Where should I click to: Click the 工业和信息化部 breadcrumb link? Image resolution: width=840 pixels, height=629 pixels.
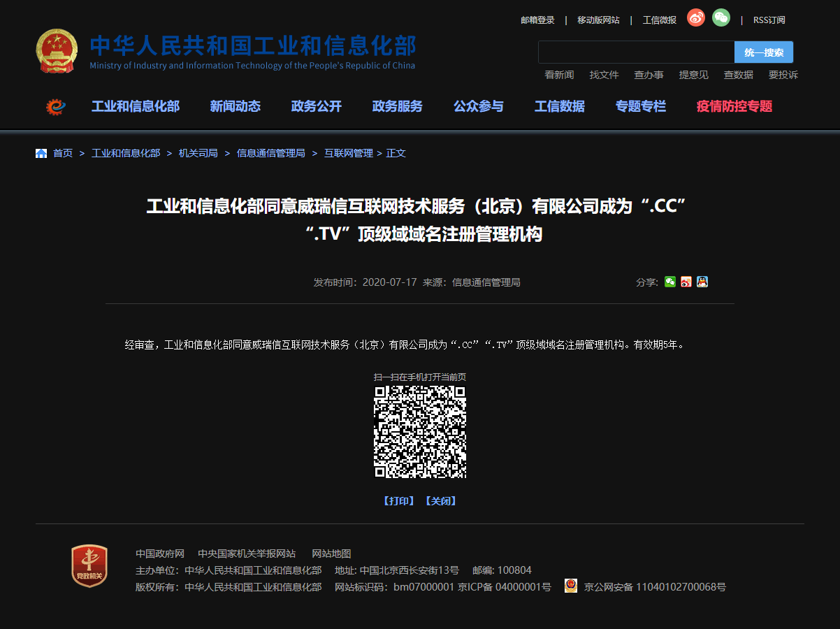[126, 153]
